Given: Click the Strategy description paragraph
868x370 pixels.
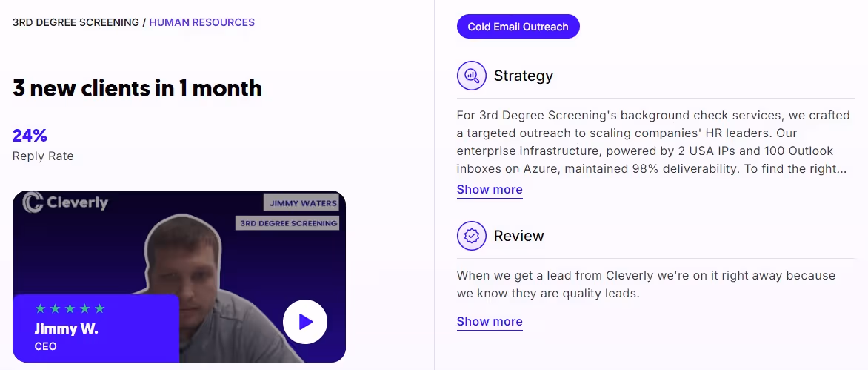Looking at the screenshot, I should point(652,142).
